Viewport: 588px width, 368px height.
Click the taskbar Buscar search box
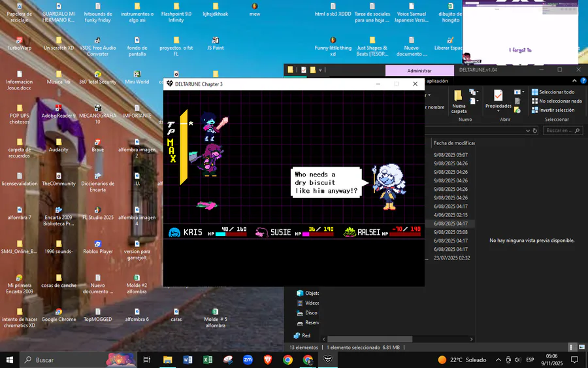point(77,360)
